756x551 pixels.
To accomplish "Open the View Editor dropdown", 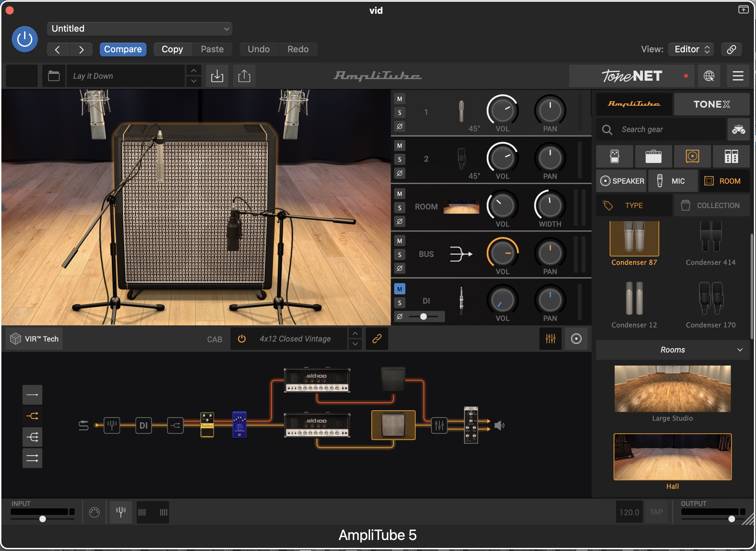I will [x=691, y=49].
